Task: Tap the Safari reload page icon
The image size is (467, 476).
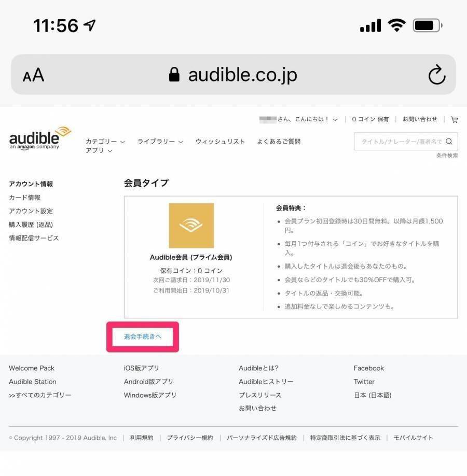Action: [x=437, y=75]
